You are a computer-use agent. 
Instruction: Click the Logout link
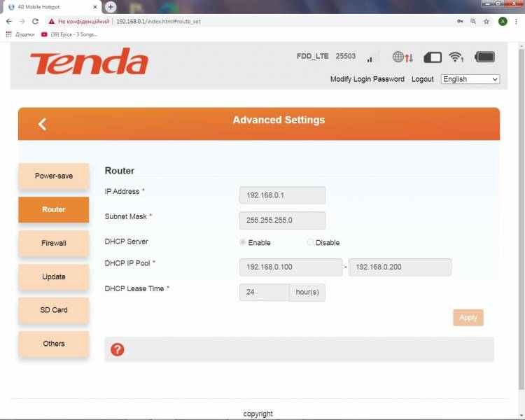coord(423,79)
